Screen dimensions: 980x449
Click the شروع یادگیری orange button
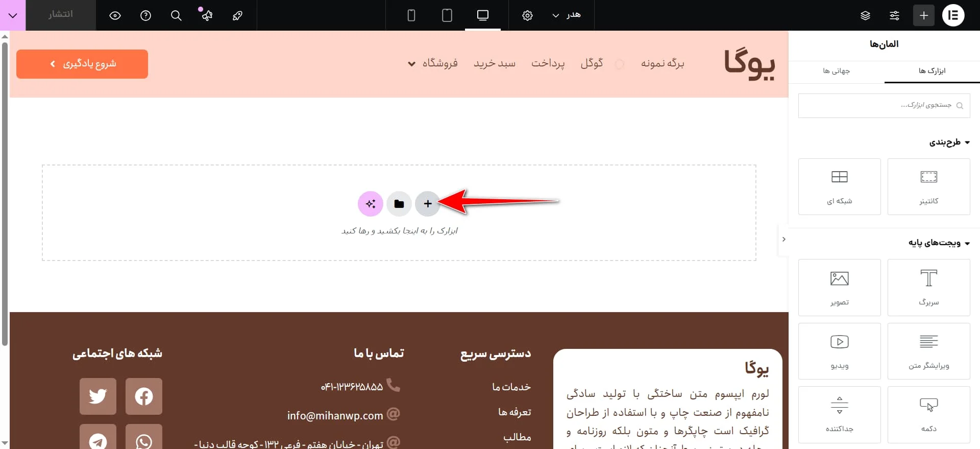tap(82, 64)
